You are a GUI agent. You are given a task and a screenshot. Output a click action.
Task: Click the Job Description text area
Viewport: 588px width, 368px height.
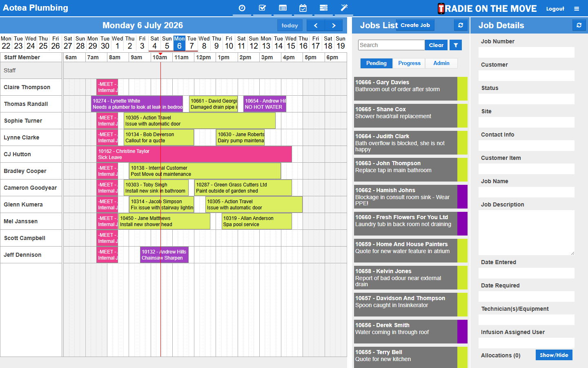coord(526,233)
